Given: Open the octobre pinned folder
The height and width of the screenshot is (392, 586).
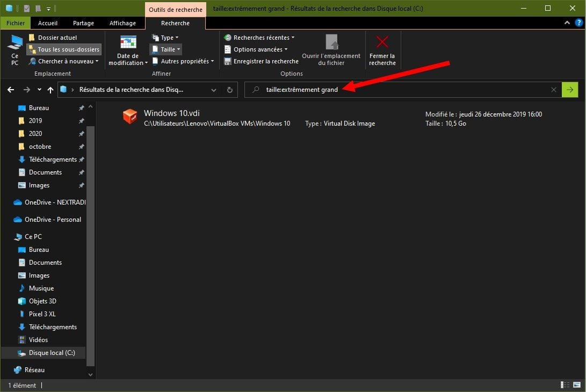Looking at the screenshot, I should (40, 147).
